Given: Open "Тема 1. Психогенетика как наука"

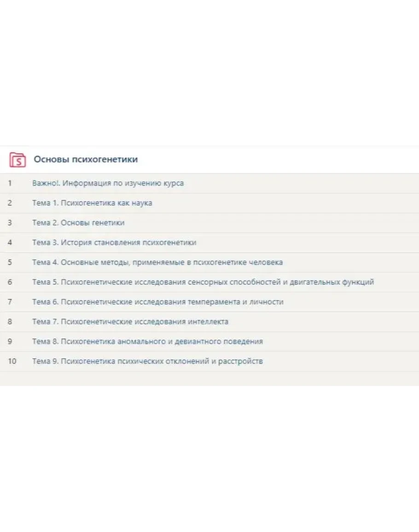Looking at the screenshot, I should (92, 203).
